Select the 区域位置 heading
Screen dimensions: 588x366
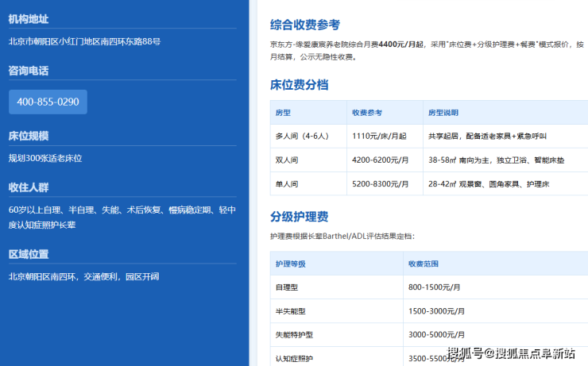click(29, 254)
